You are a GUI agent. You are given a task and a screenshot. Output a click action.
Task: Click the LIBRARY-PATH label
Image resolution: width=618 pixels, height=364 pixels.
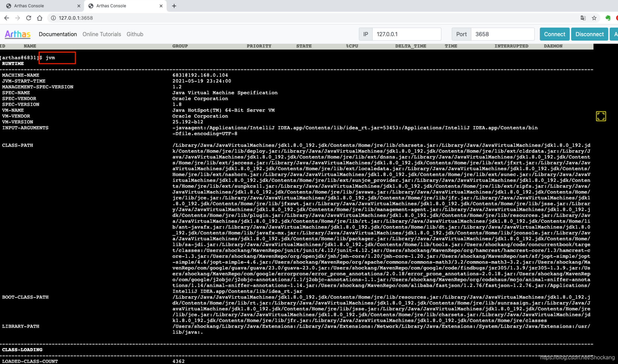[x=21, y=327]
